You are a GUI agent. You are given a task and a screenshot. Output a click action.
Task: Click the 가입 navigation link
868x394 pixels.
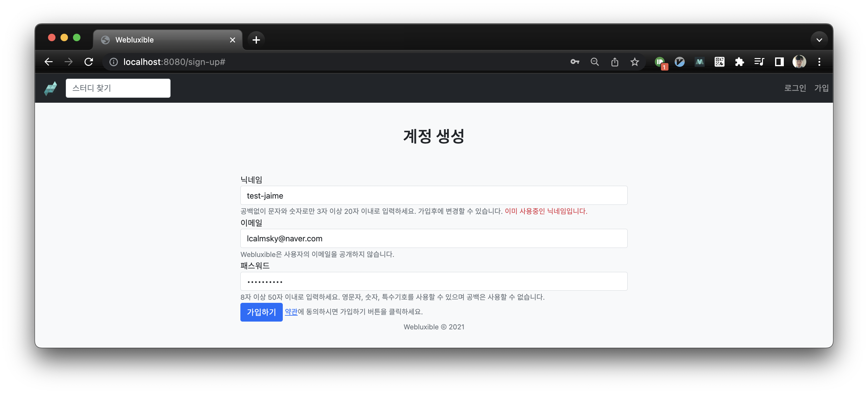point(821,88)
